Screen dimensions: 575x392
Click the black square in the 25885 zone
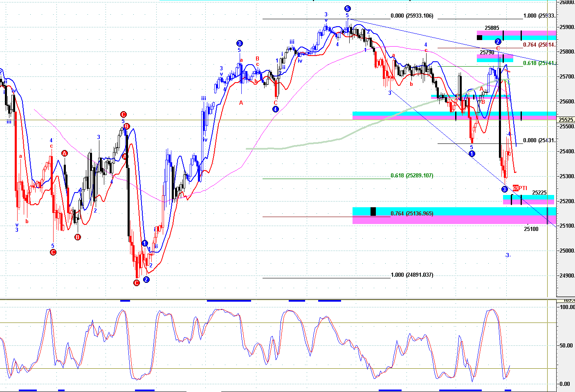[479, 38]
